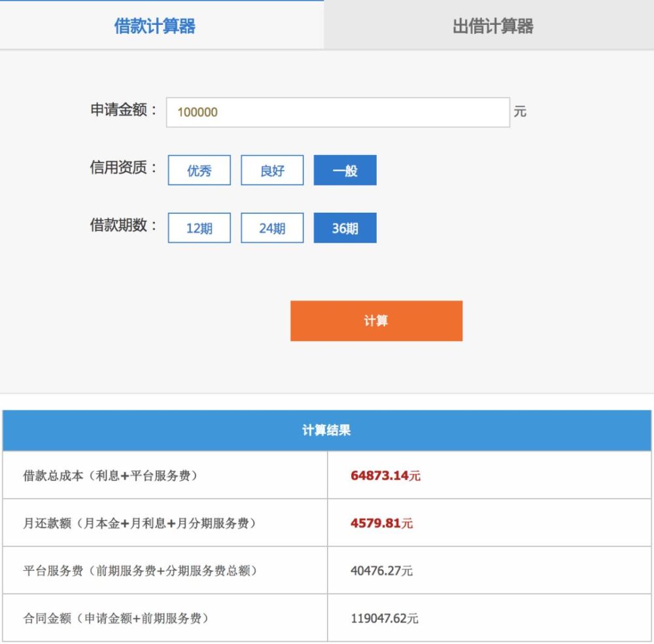Click the orange 计算 button
The width and height of the screenshot is (654, 644).
pyautogui.click(x=376, y=321)
